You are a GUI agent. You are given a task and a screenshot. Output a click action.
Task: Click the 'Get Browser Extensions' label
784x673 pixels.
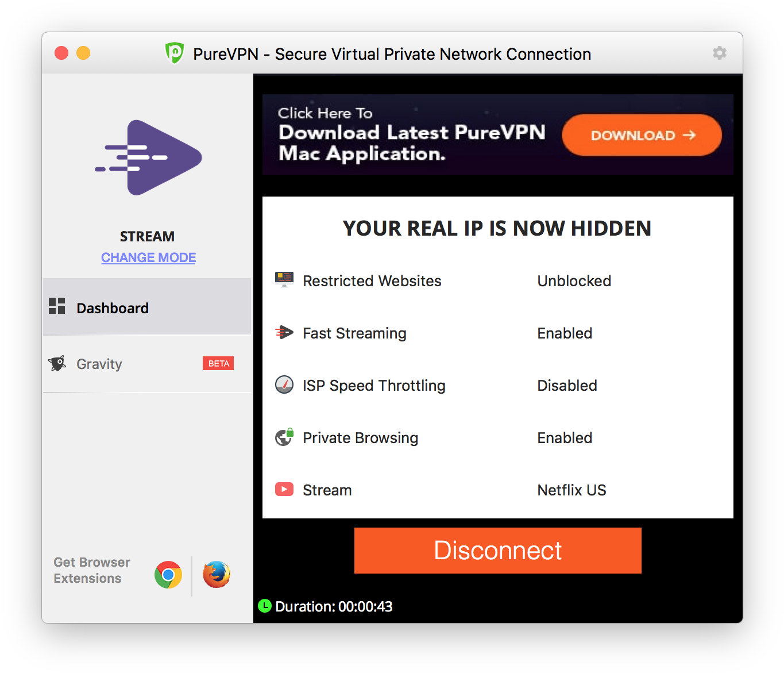pyautogui.click(x=92, y=570)
